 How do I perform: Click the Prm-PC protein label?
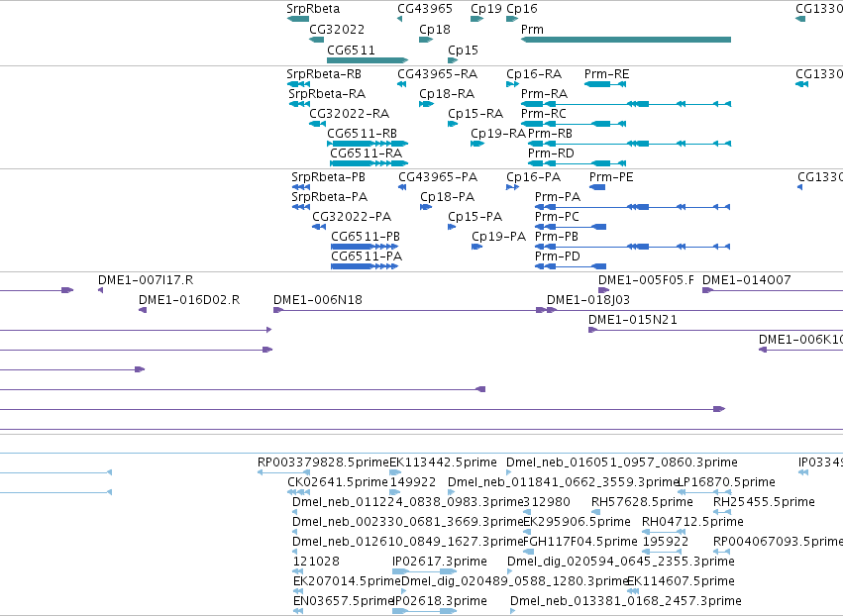coord(557,217)
